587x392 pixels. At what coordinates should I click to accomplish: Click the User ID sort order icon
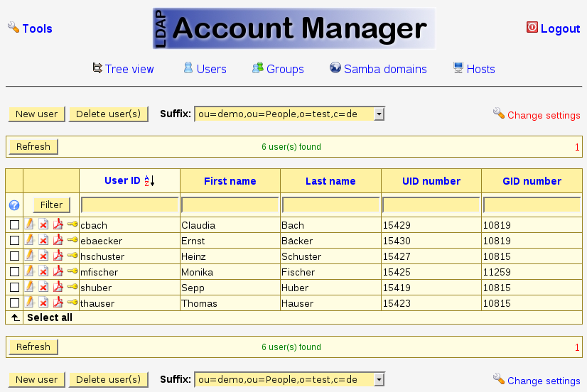point(149,181)
